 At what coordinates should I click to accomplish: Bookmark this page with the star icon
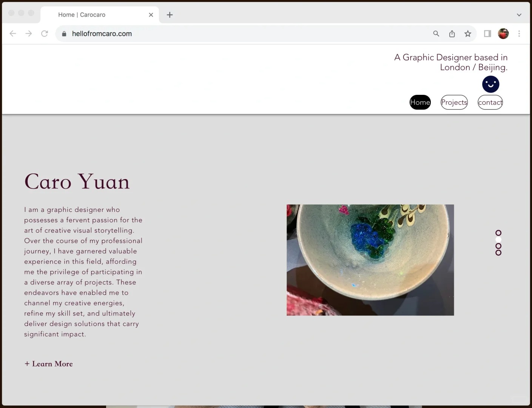click(x=468, y=34)
